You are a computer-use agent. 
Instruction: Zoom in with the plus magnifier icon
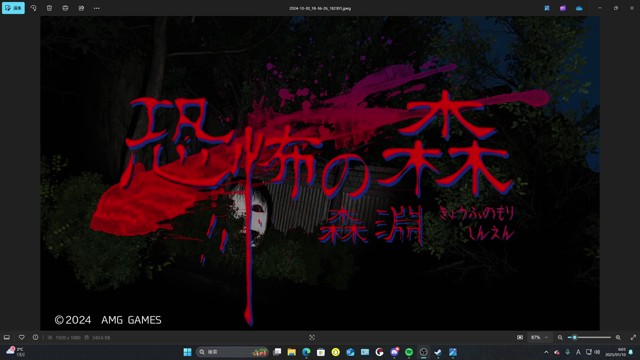[618, 338]
